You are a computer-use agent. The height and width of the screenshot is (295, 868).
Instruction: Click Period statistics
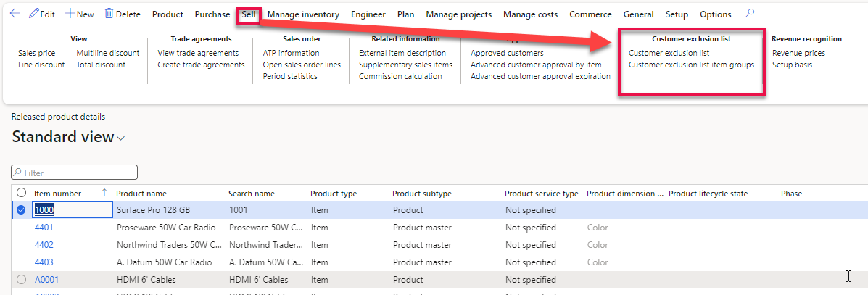pyautogui.click(x=290, y=76)
